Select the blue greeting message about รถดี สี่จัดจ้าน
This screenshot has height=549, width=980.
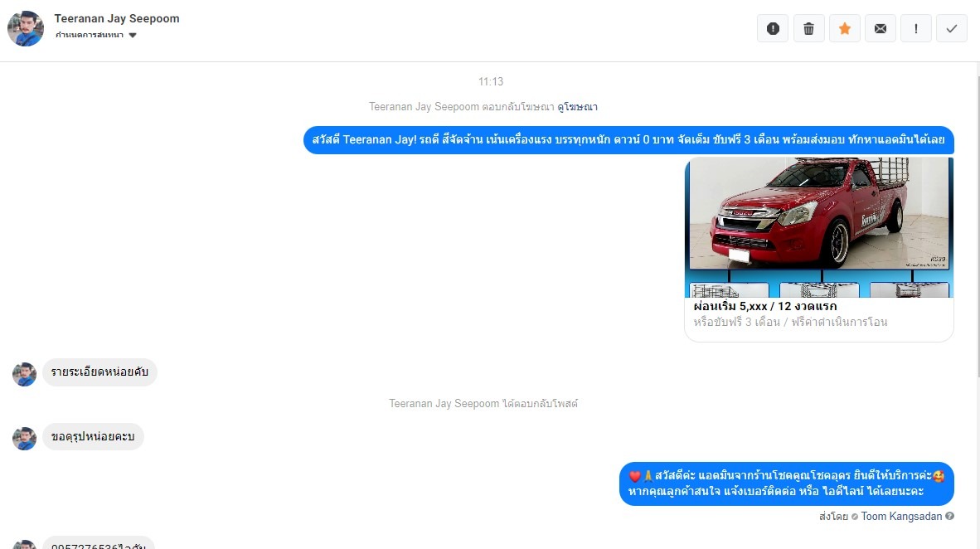click(628, 139)
